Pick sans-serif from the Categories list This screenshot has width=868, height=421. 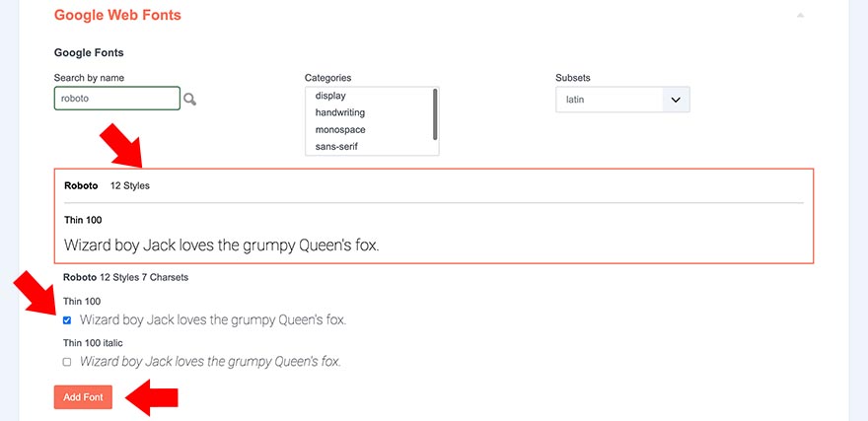(336, 147)
